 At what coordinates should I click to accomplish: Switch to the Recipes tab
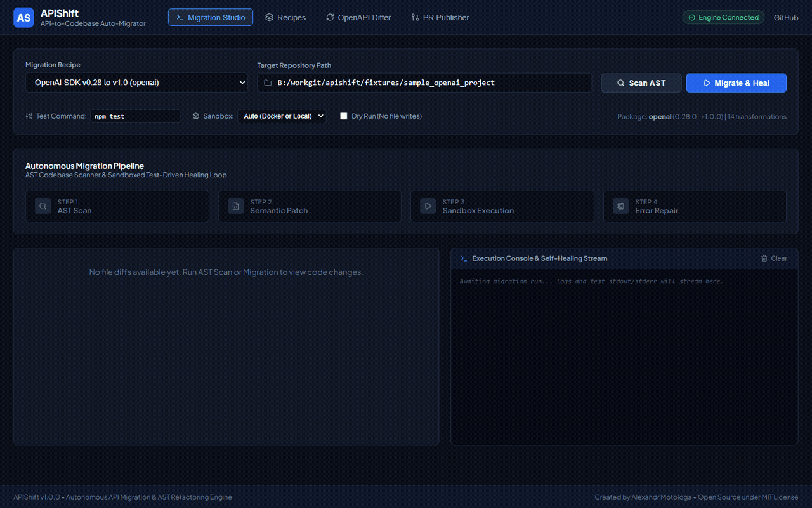(x=285, y=17)
